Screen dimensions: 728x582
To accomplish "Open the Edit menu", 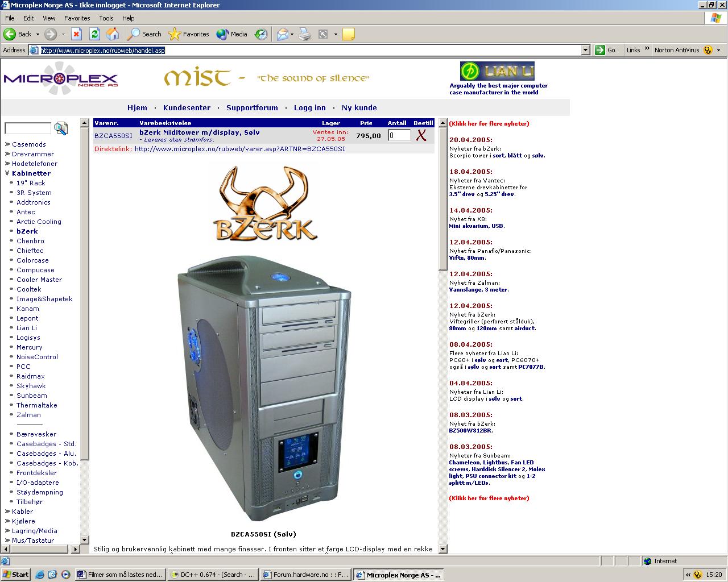I will click(28, 18).
